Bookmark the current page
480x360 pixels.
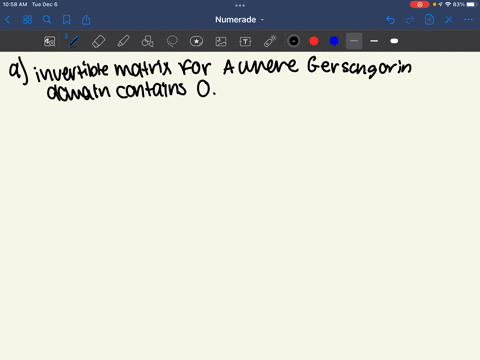[x=67, y=20]
